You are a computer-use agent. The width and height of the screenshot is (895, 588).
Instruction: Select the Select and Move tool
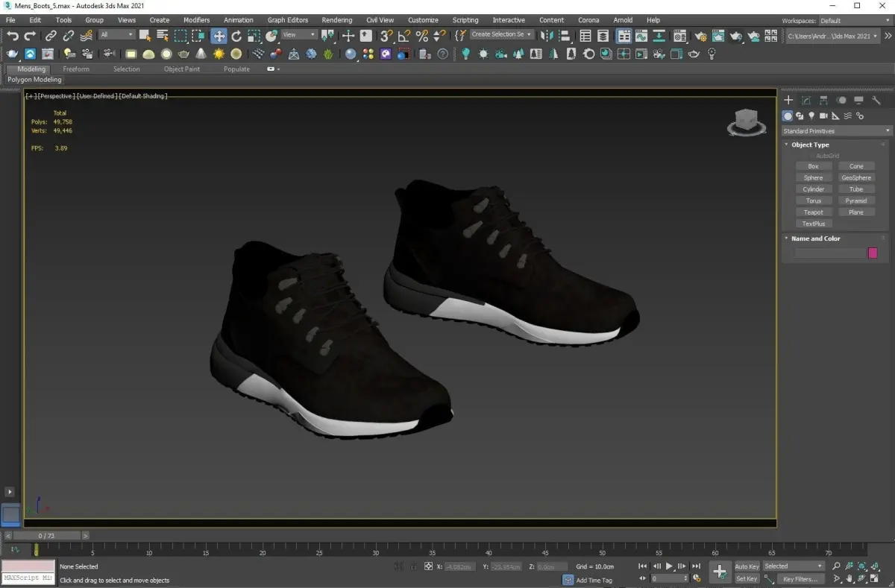coord(219,36)
